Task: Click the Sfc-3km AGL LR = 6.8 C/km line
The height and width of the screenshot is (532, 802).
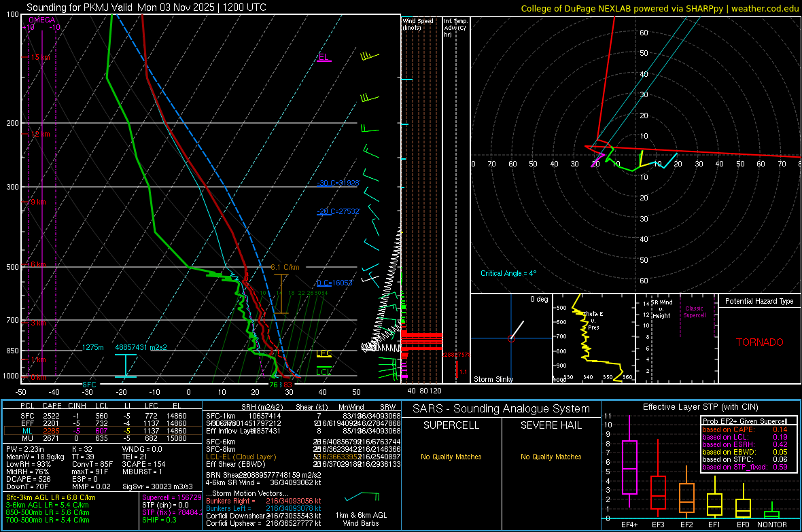Action: pyautogui.click(x=51, y=497)
